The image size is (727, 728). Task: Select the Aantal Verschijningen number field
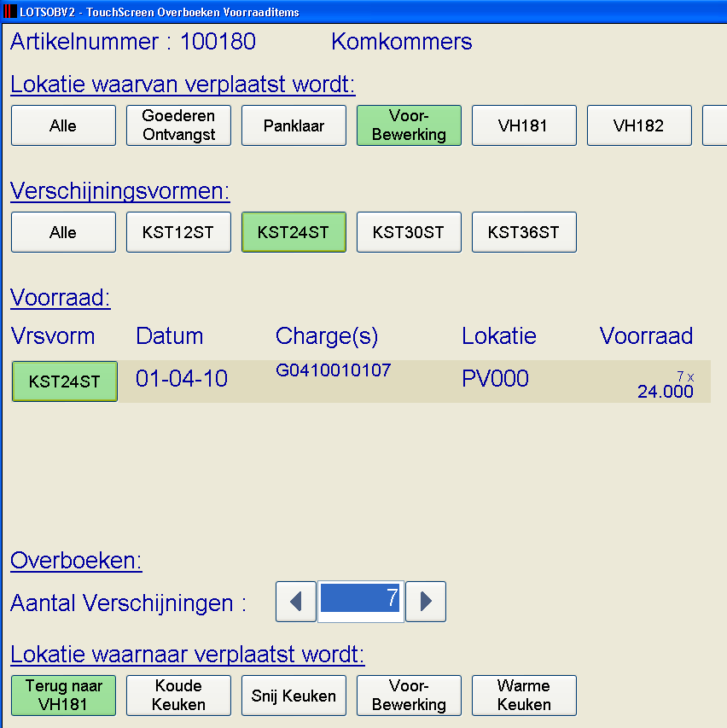(360, 601)
